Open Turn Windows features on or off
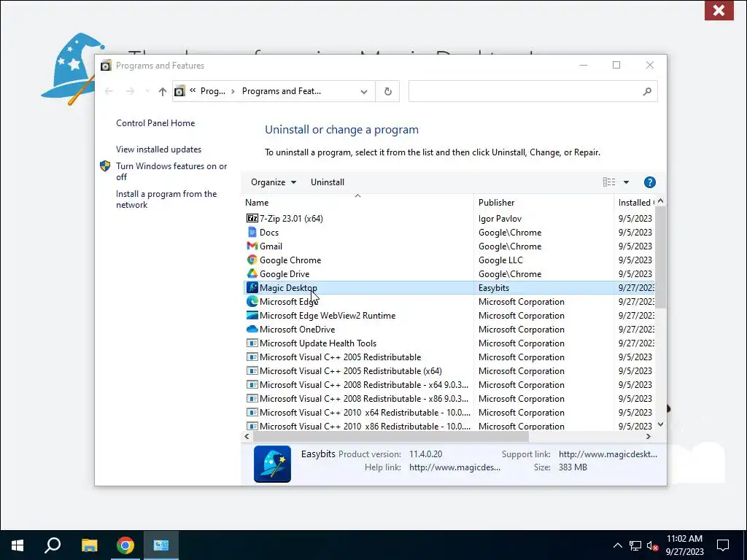This screenshot has height=560, width=747. point(171,171)
